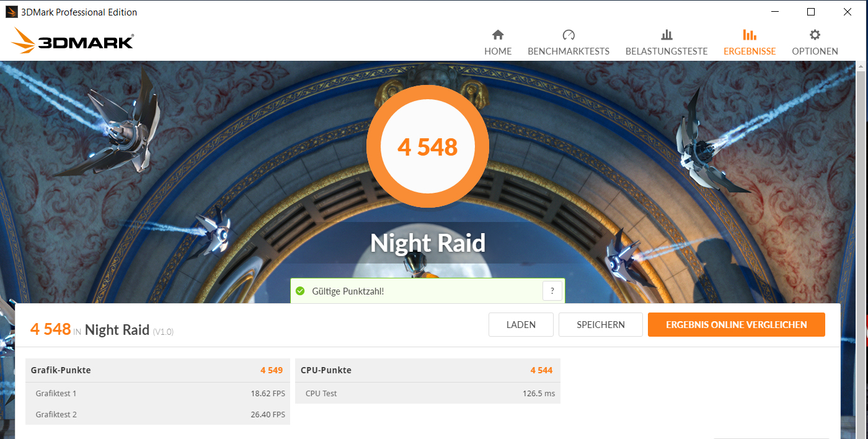Click the Grafiktest 1 row label
868x439 pixels.
pos(56,393)
